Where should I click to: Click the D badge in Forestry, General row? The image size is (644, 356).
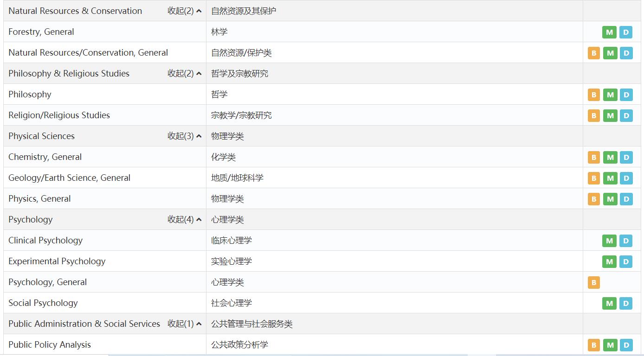coord(626,32)
